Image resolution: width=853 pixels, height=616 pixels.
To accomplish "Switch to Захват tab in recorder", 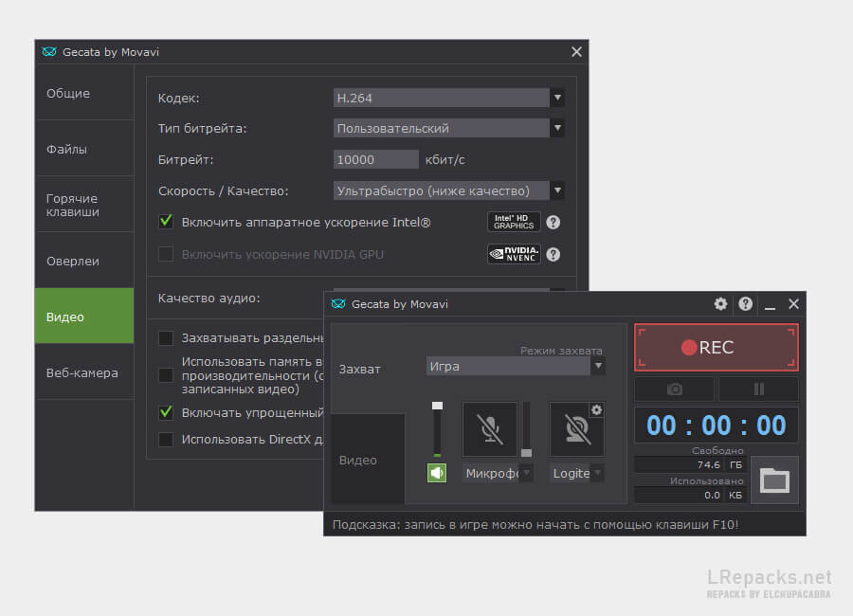I will 369,369.
